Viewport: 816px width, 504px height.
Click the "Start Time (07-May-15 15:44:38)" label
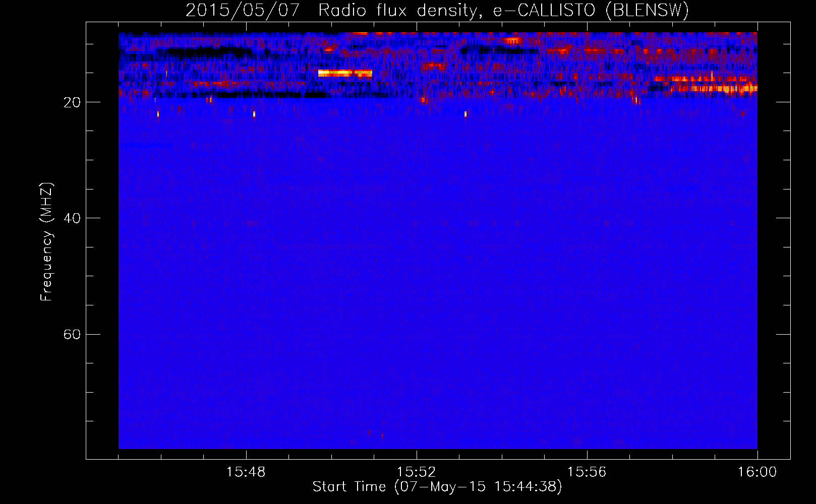437,487
